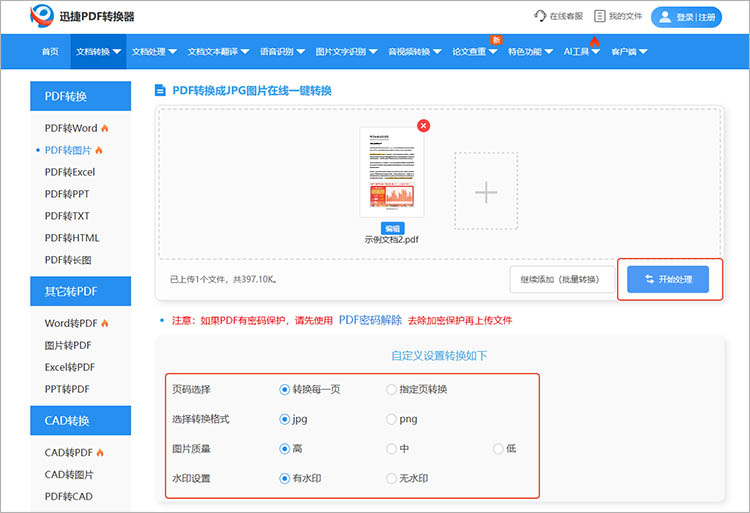Click the 开始处理 button
750x513 pixels.
tap(668, 279)
